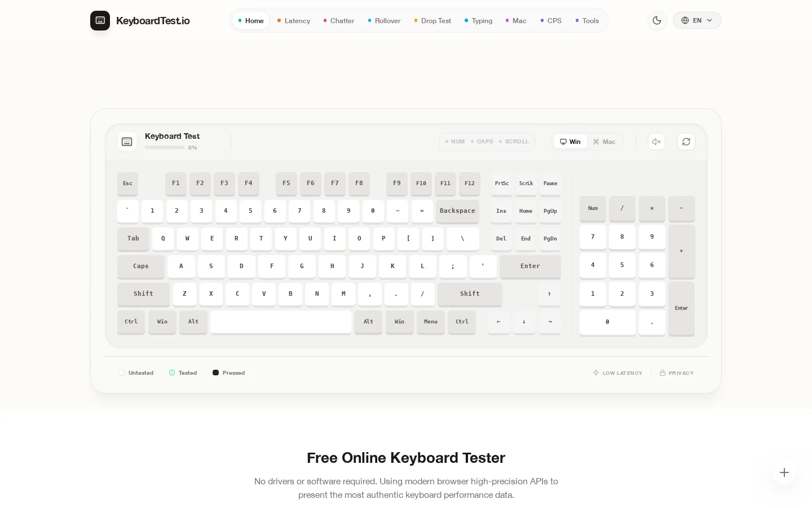This screenshot has width=812, height=508.
Task: Click the NUM lock indicator
Action: click(x=455, y=142)
